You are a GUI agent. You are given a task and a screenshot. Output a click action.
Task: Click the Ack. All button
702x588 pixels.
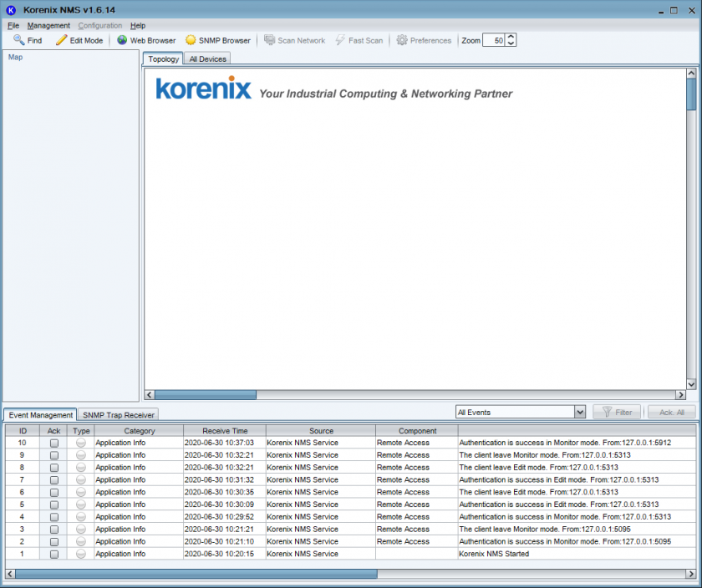pyautogui.click(x=672, y=412)
